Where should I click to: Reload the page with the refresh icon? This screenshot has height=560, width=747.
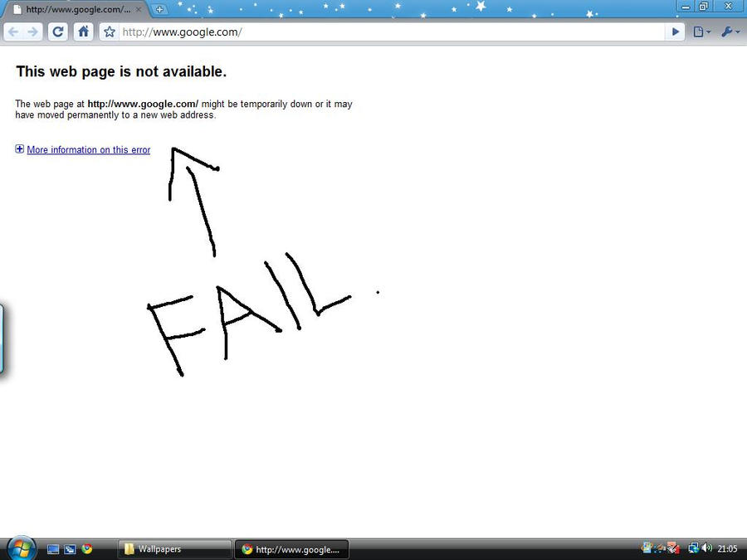[x=57, y=32]
